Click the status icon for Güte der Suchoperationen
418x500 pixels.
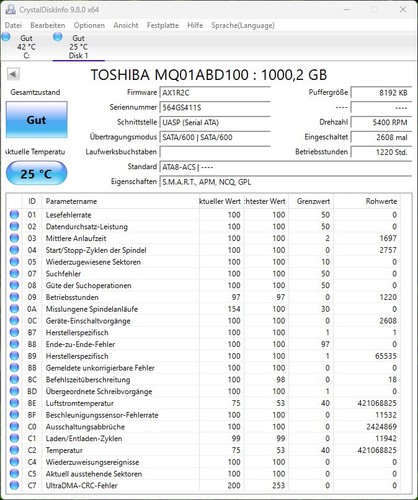coord(14,285)
